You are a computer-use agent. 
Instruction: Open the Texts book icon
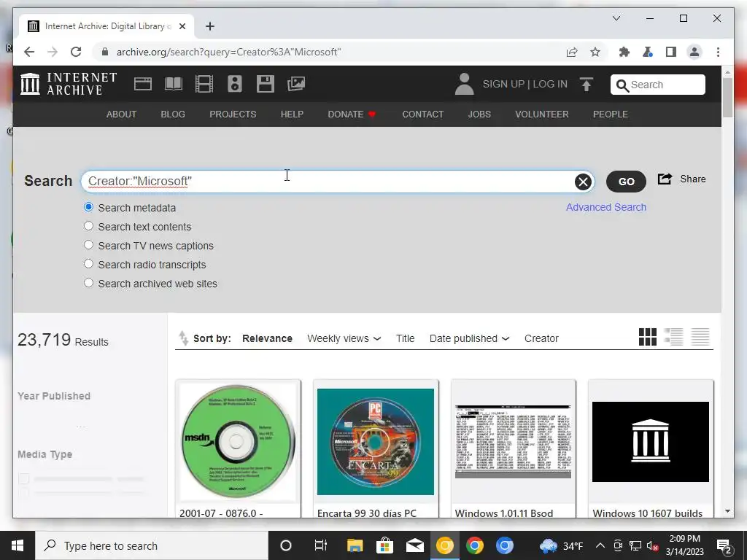[174, 84]
